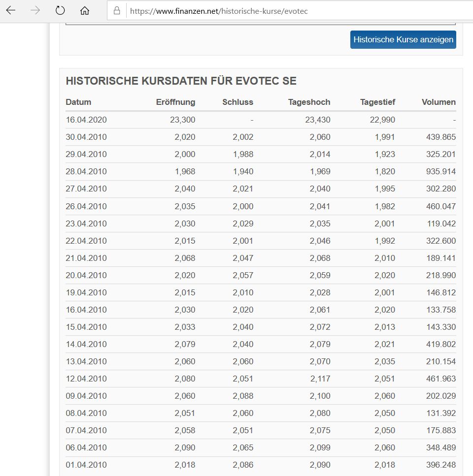Select volume 218.990

pyautogui.click(x=441, y=276)
